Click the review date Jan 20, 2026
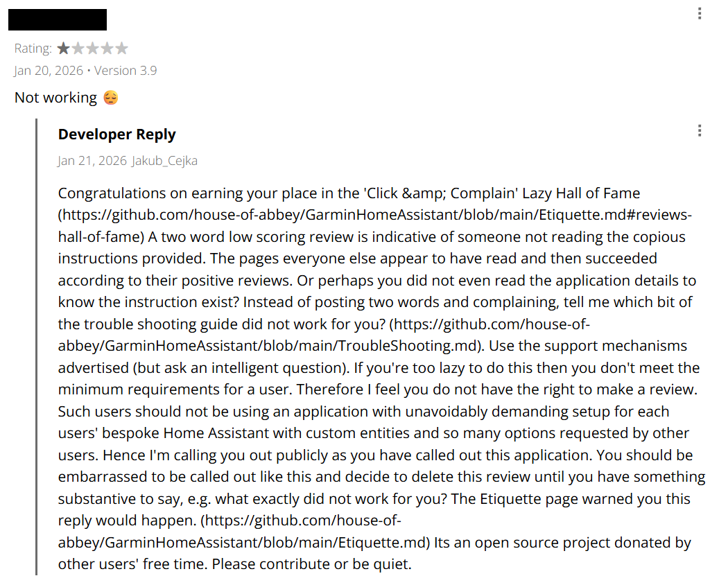 [x=49, y=71]
